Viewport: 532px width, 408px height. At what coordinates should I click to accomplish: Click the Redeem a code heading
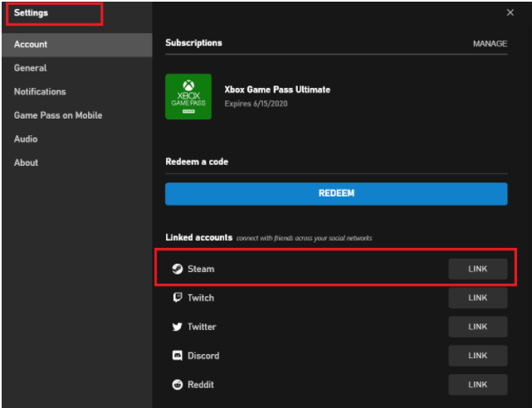tap(197, 162)
